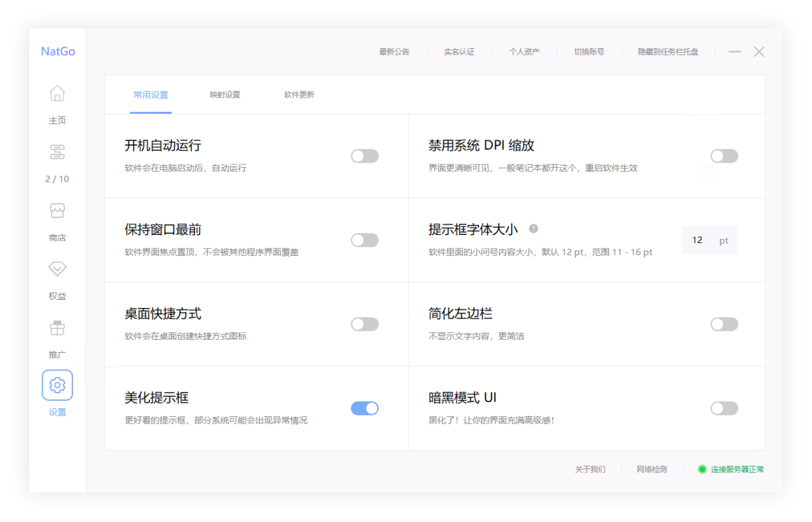Open the 推广 gift icon
812x522 pixels.
(58, 328)
